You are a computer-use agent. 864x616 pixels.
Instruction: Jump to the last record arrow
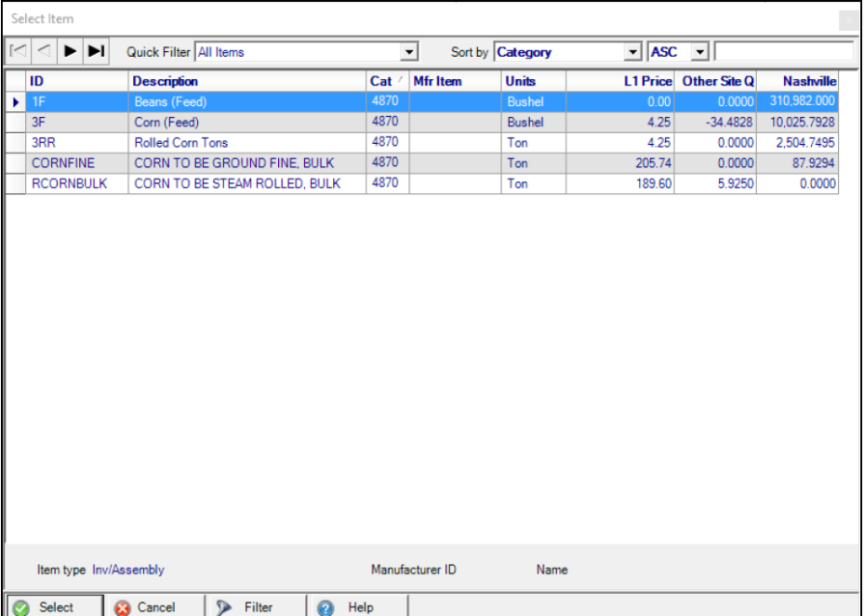click(97, 51)
